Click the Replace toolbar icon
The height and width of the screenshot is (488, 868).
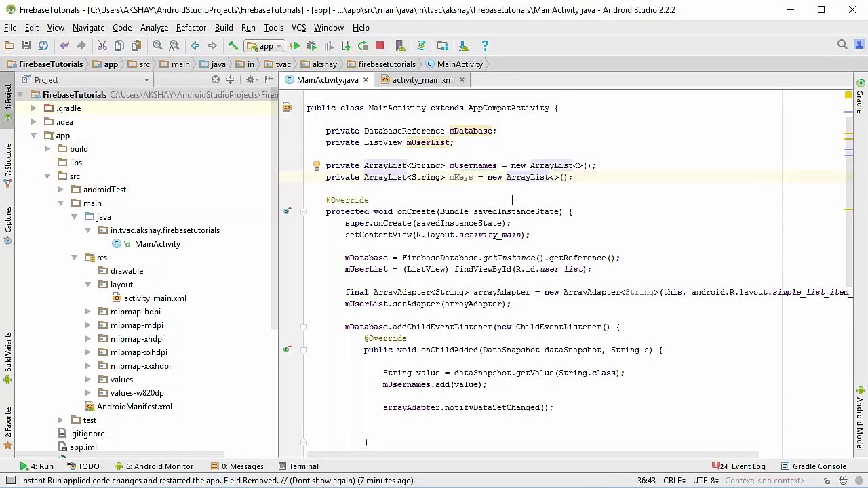(174, 45)
